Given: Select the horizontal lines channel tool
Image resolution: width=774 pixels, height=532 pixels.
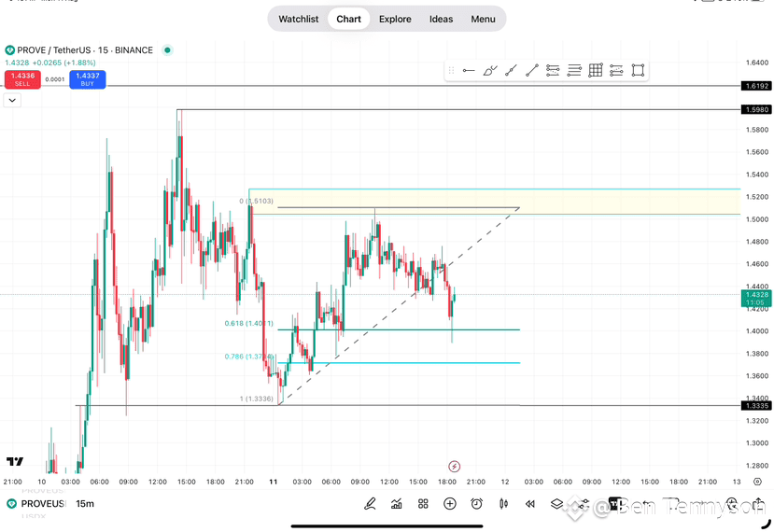Looking at the screenshot, I should click(x=574, y=71).
